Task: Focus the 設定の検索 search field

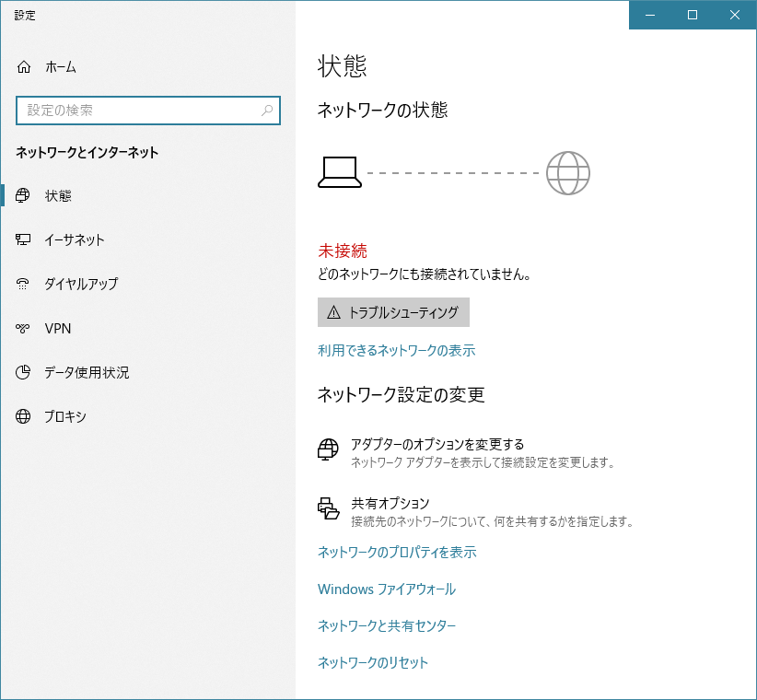Action: tap(147, 111)
